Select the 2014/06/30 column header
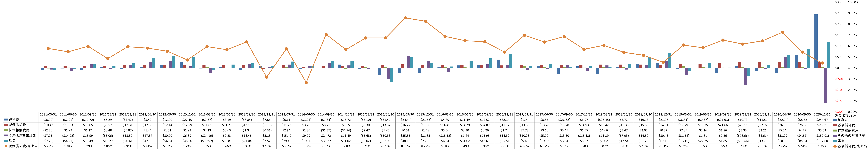 (306, 114)
